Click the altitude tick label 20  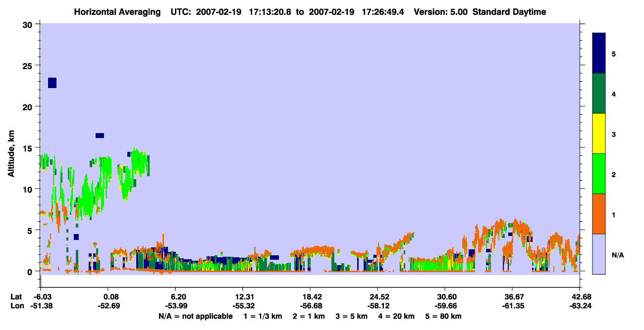click(29, 106)
